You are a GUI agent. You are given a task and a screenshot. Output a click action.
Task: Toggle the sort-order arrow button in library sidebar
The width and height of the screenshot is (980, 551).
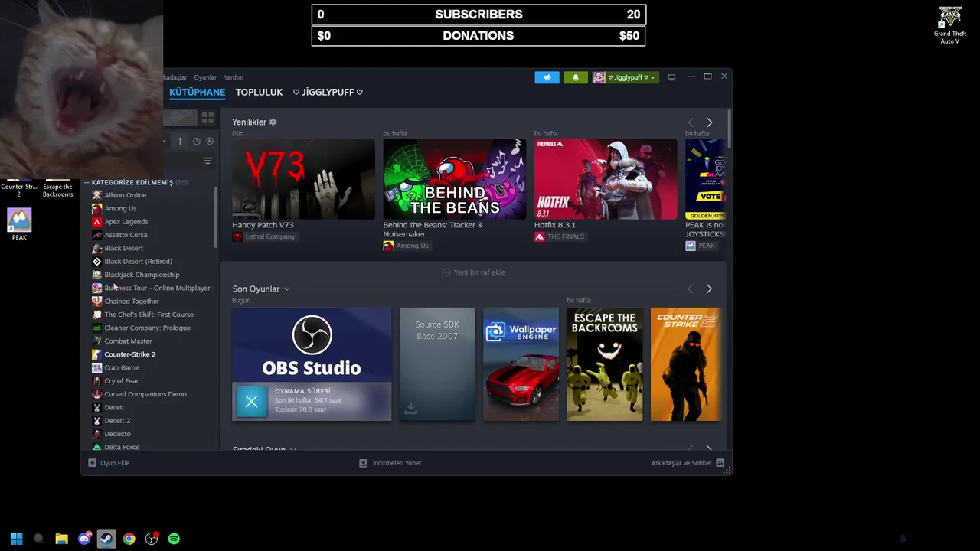[x=180, y=142]
